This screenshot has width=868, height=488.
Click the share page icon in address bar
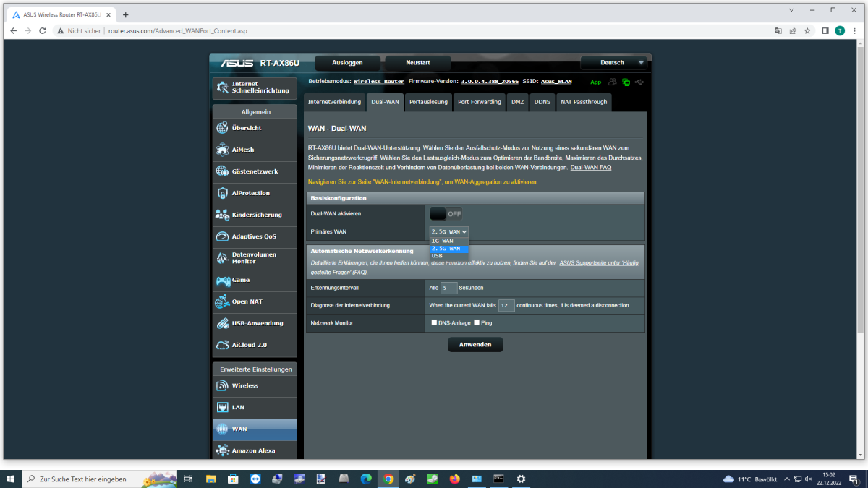point(793,30)
